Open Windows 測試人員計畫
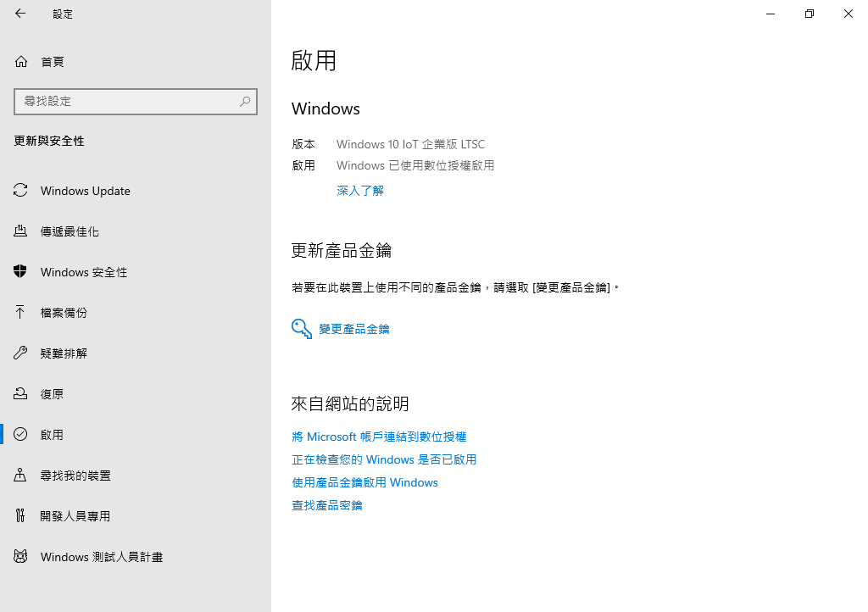Viewport: 868px width, 612px height. (136, 557)
